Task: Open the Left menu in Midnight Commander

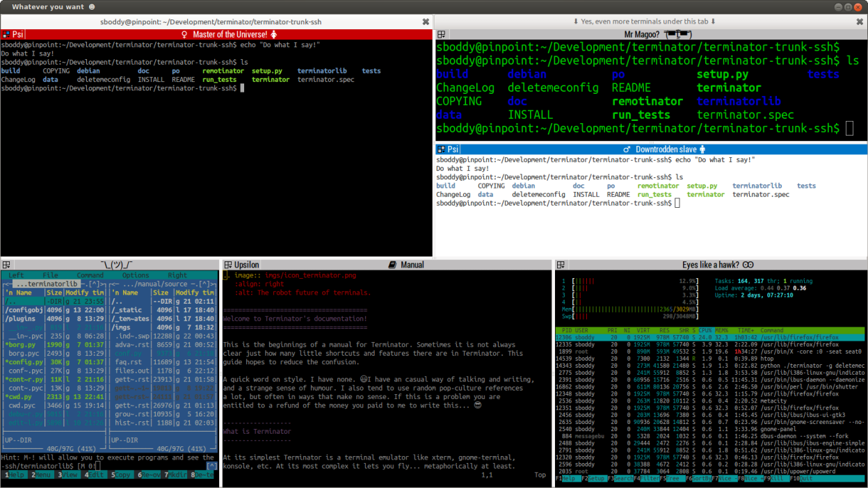Action: pyautogui.click(x=15, y=275)
